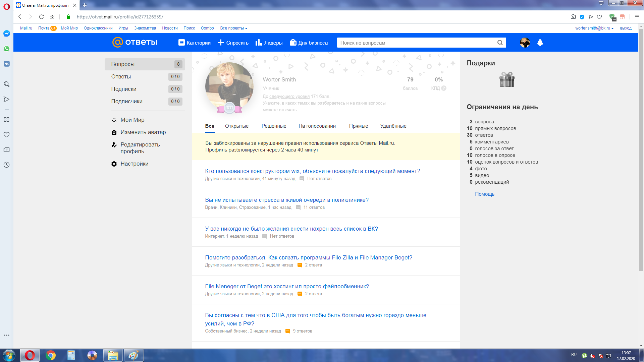Click the KPD help question mark

tap(444, 88)
